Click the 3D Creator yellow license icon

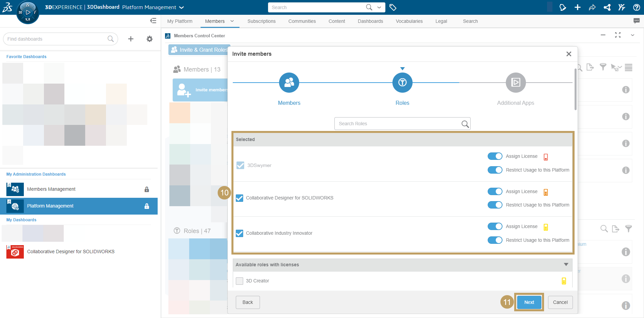tap(564, 281)
